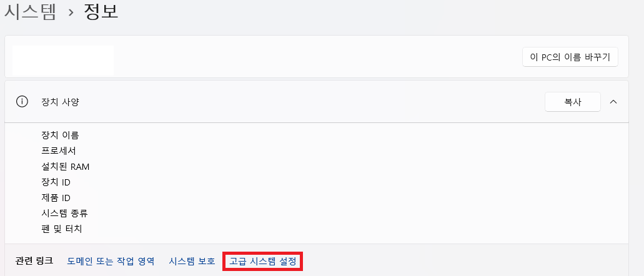
Task: Collapse the 장치 사양 section chevron
Action: tap(613, 102)
